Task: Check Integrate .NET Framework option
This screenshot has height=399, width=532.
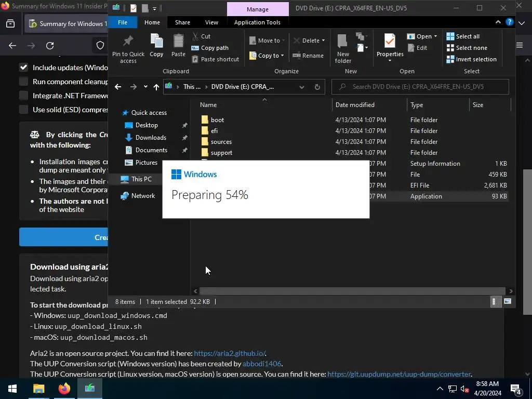Action: 23,96
